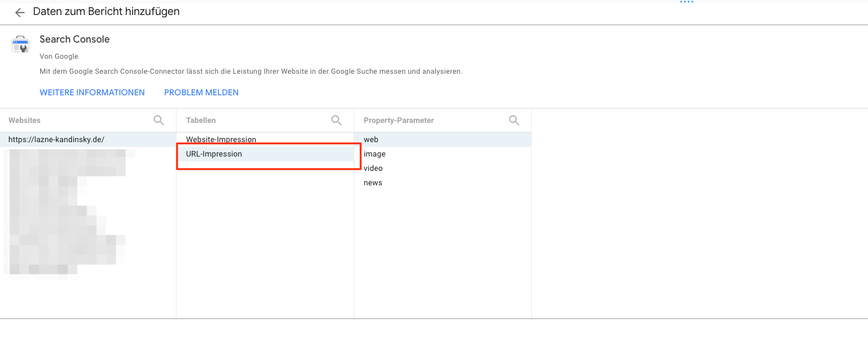Click the Daten zum Bericht hinzufügen heading

[106, 11]
